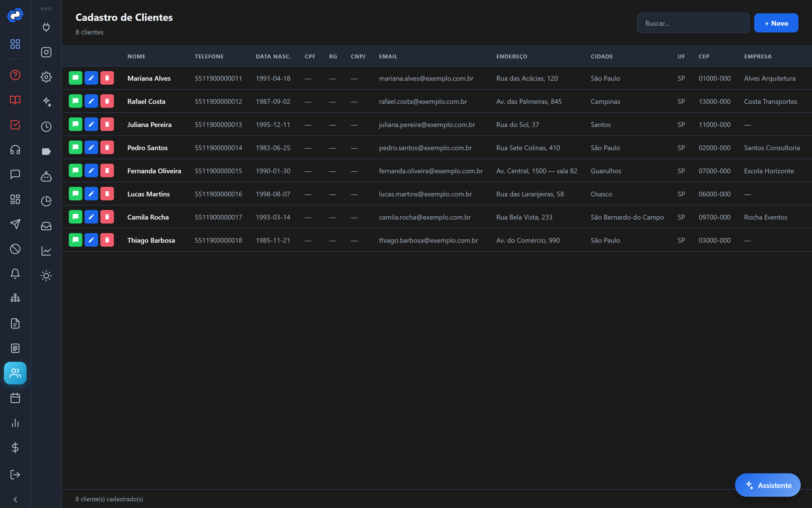
Task: Open the pie chart icon
Action: click(46, 201)
